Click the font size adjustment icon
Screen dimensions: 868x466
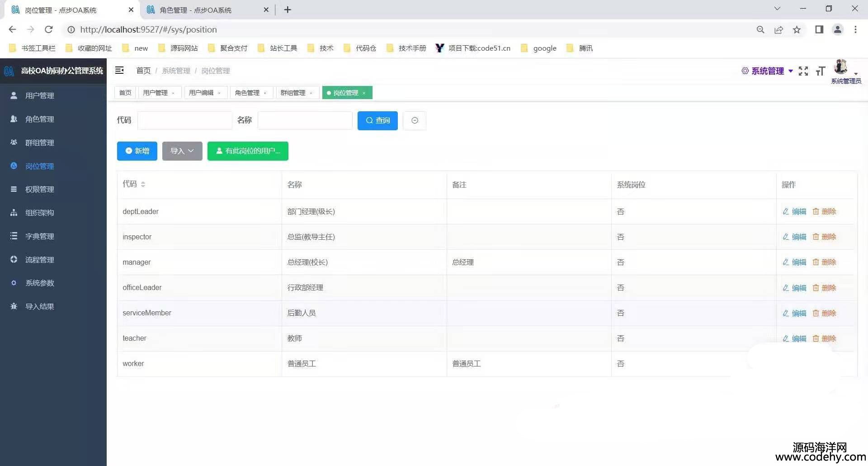coord(820,71)
